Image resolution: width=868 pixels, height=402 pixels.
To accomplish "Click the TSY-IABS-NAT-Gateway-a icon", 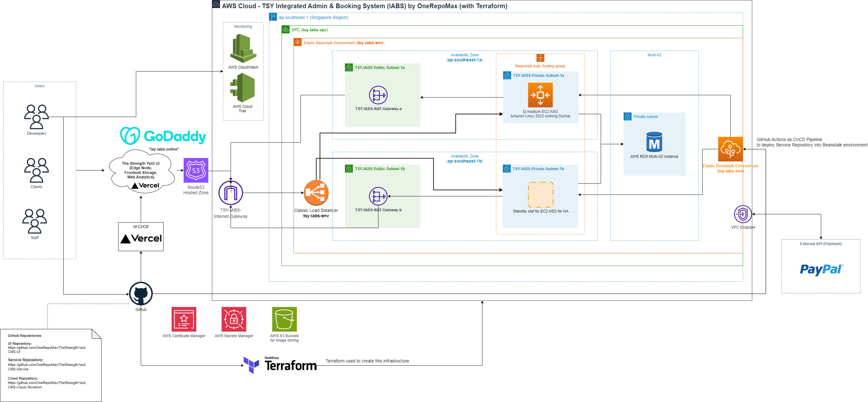I will [378, 96].
